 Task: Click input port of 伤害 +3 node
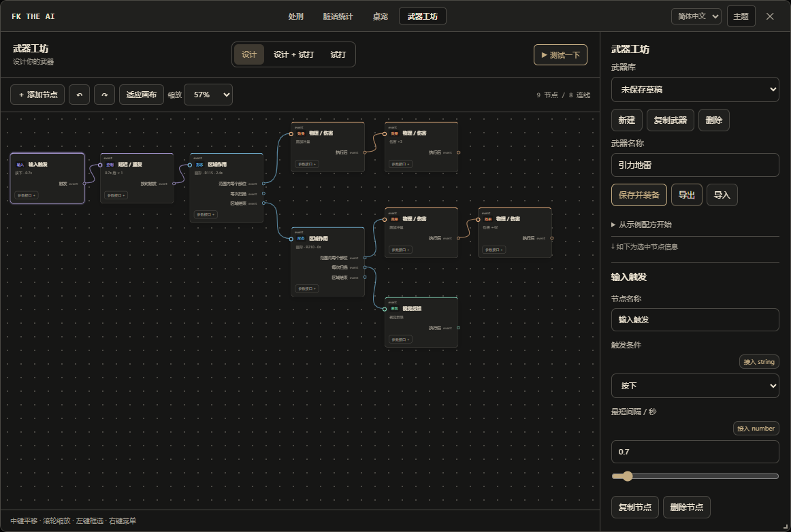pos(385,133)
